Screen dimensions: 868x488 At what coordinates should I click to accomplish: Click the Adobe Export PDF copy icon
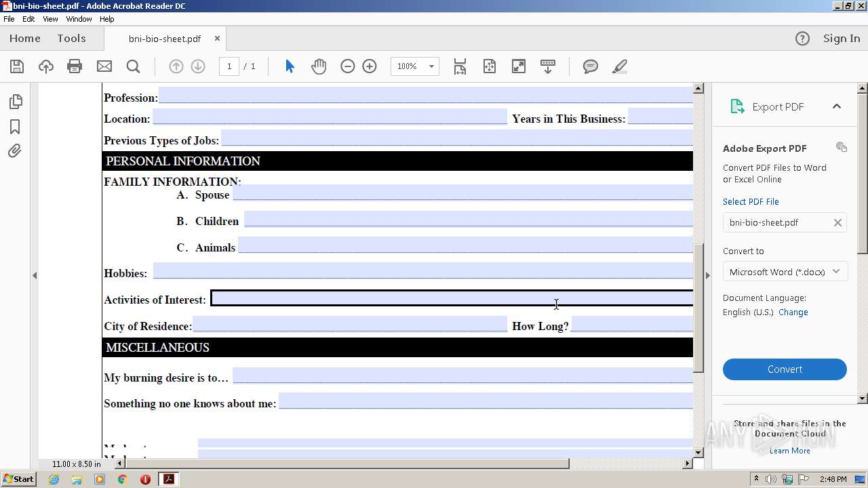coord(842,147)
